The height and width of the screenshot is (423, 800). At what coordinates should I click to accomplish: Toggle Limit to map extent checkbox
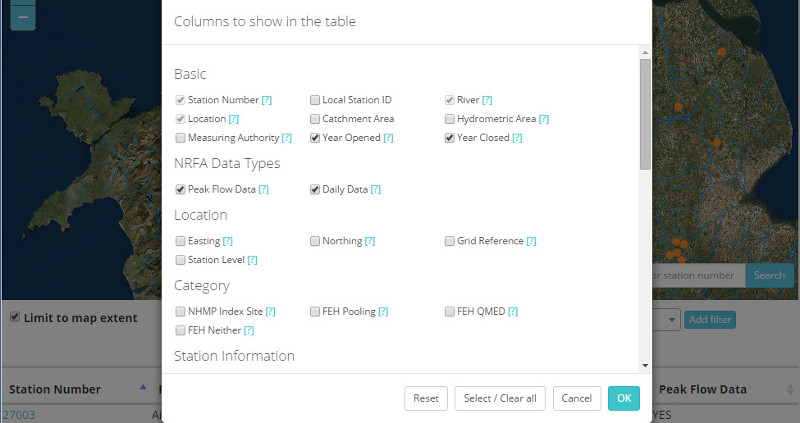(15, 317)
